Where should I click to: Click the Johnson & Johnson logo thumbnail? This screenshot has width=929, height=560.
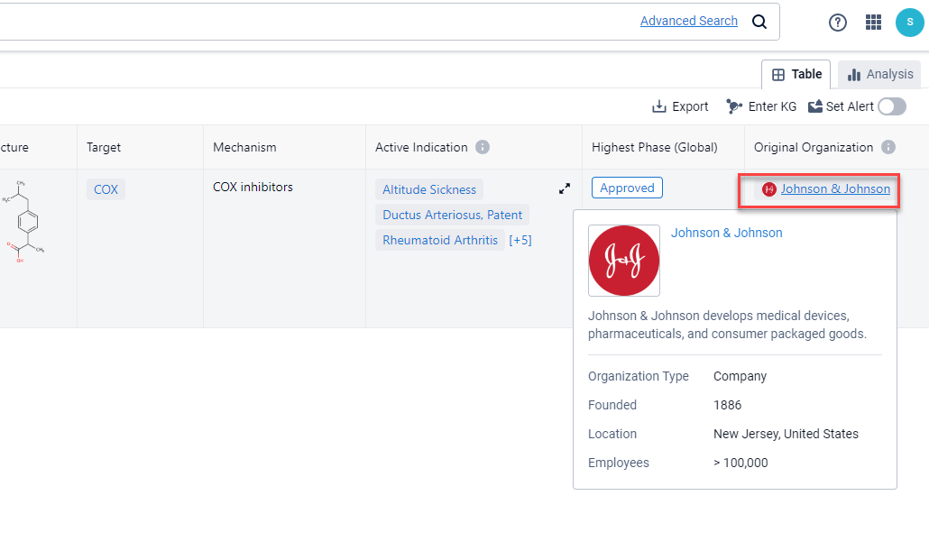tap(624, 261)
